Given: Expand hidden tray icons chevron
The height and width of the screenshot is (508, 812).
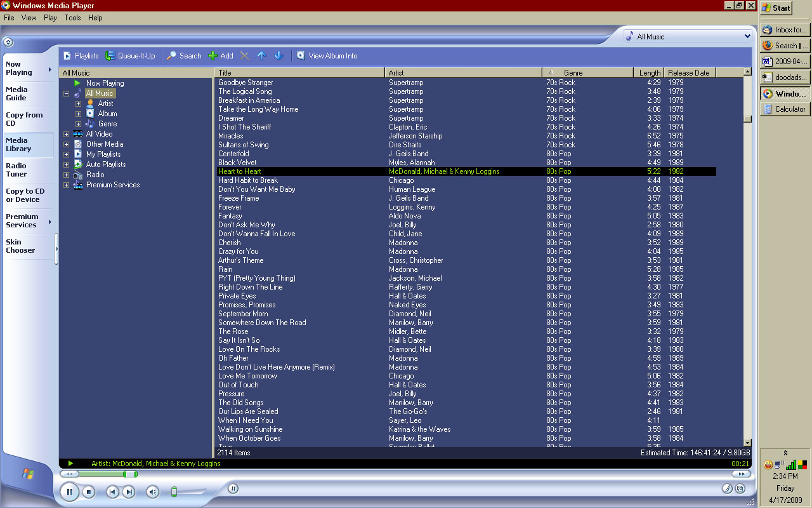Looking at the screenshot, I should pyautogui.click(x=785, y=453).
